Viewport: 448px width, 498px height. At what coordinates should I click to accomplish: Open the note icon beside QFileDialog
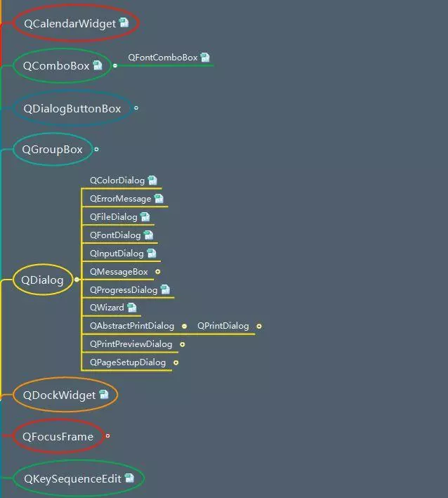pos(145,216)
